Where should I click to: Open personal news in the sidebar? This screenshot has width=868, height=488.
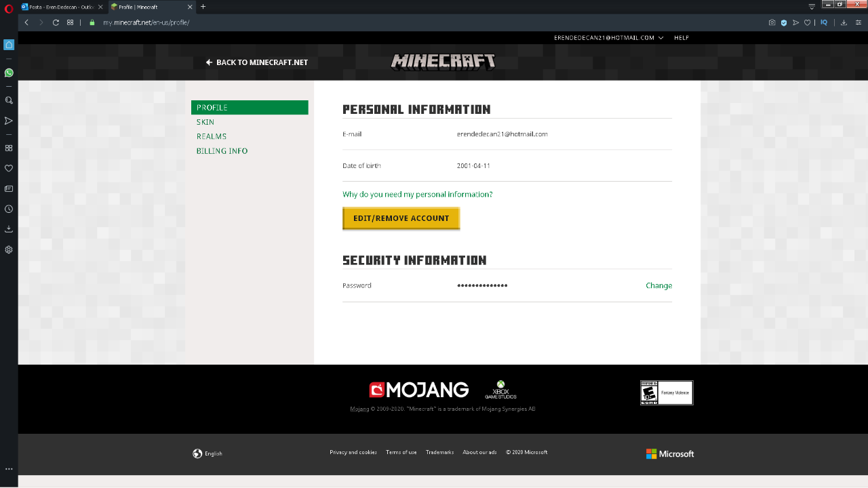[9, 188]
